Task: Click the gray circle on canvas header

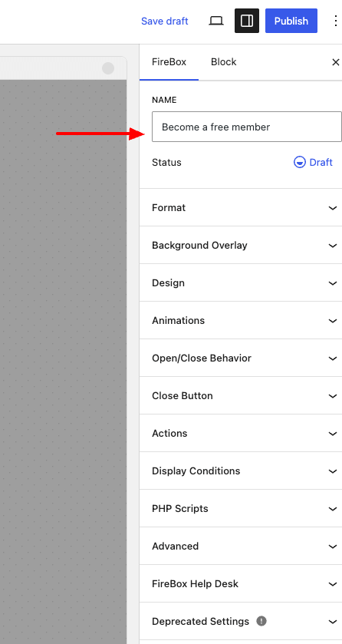Action: point(108,68)
